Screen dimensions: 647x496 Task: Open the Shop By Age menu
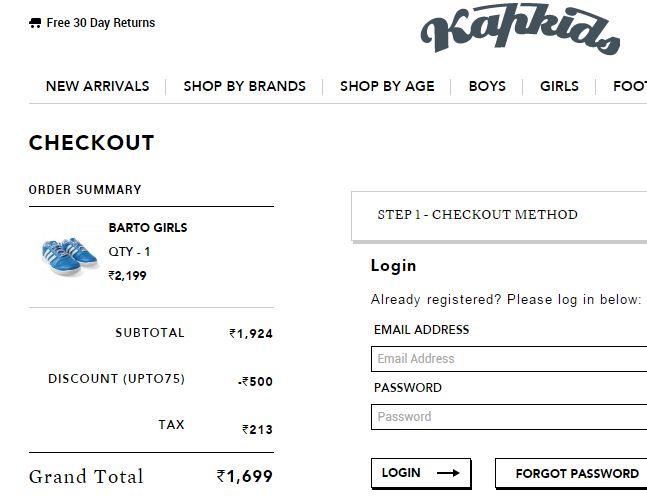coord(387,86)
